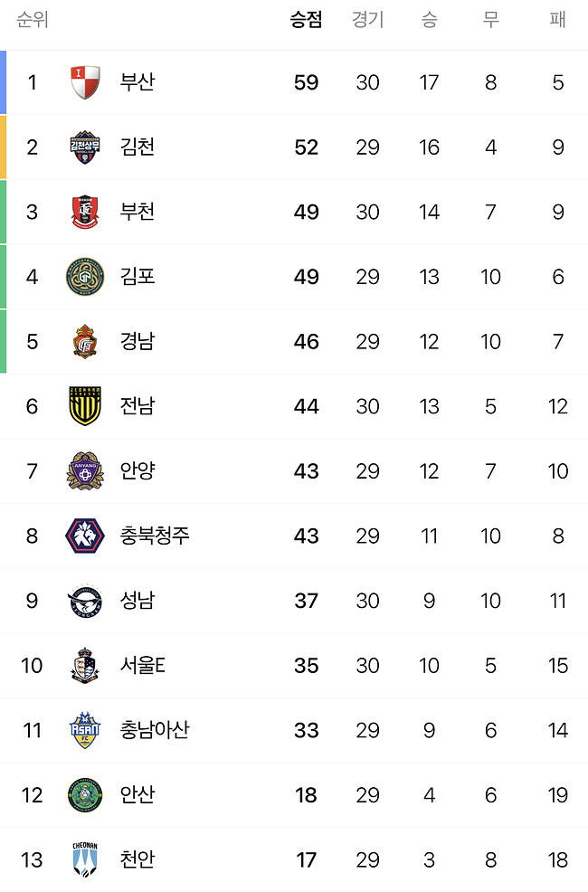Viewport: 588px width, 892px height.
Task: Click the Gimpo circular team badge
Action: pos(85,277)
